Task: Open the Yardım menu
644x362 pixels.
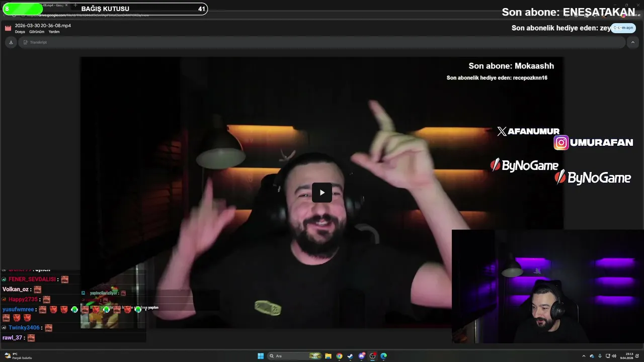Action: point(54,32)
